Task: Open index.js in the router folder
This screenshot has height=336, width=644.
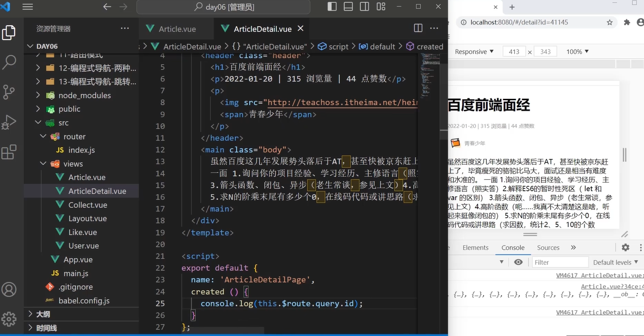Action: click(x=81, y=150)
